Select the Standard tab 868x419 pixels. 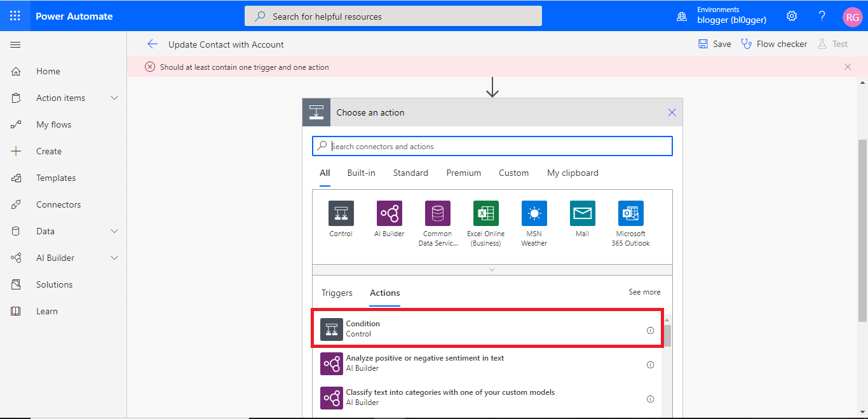pos(410,173)
